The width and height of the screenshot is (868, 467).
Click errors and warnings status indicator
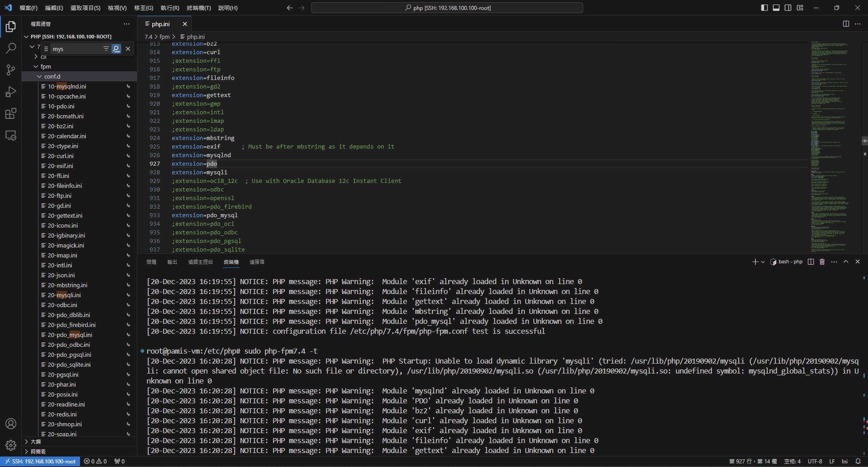[x=95, y=462]
